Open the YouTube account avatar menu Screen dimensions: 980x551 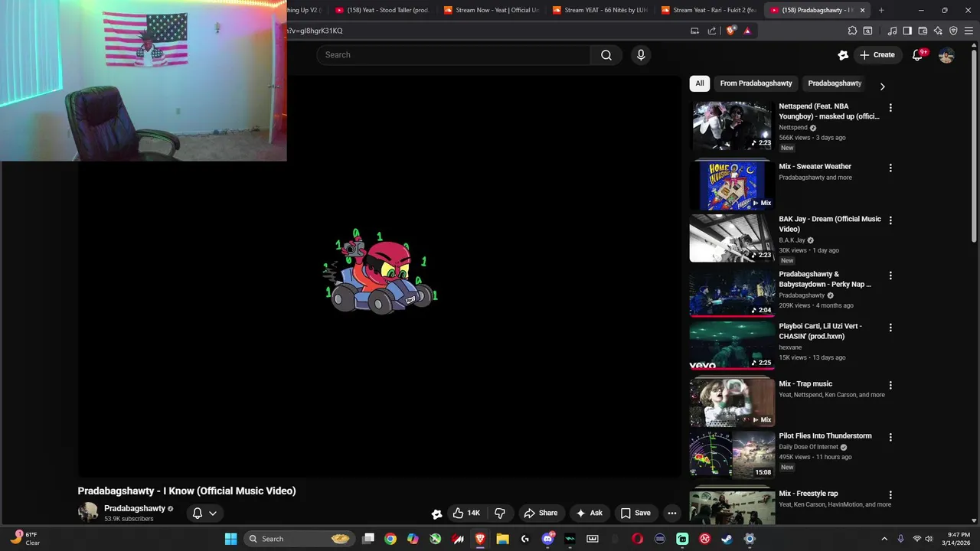point(946,55)
